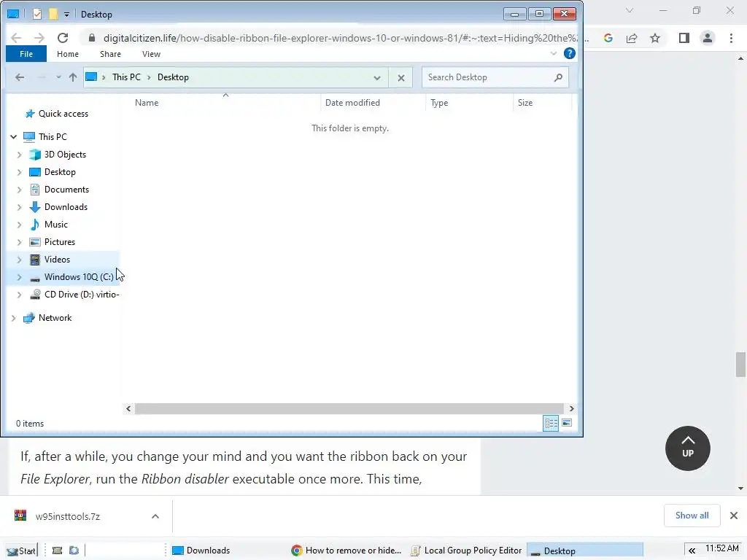The image size is (747, 560).
Task: Click the magnifier icon in Search Desktop
Action: click(558, 77)
